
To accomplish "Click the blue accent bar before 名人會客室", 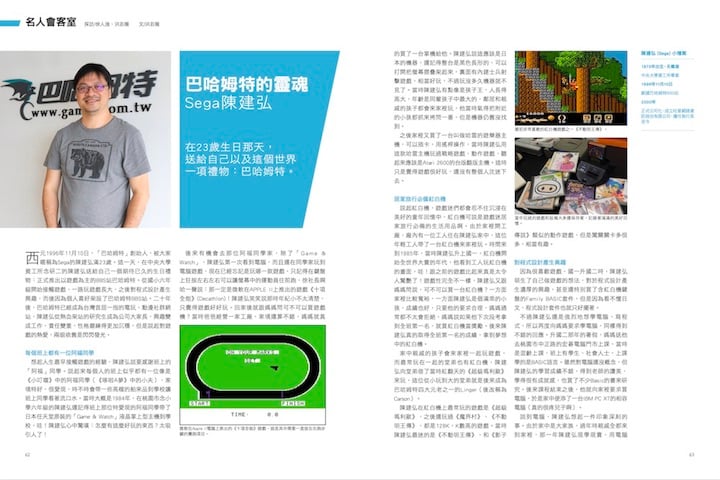I will (x=10, y=23).
